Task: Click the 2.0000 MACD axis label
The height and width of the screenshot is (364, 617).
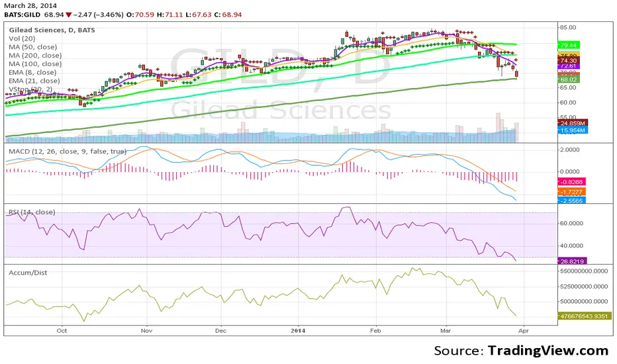Action: pyautogui.click(x=570, y=150)
